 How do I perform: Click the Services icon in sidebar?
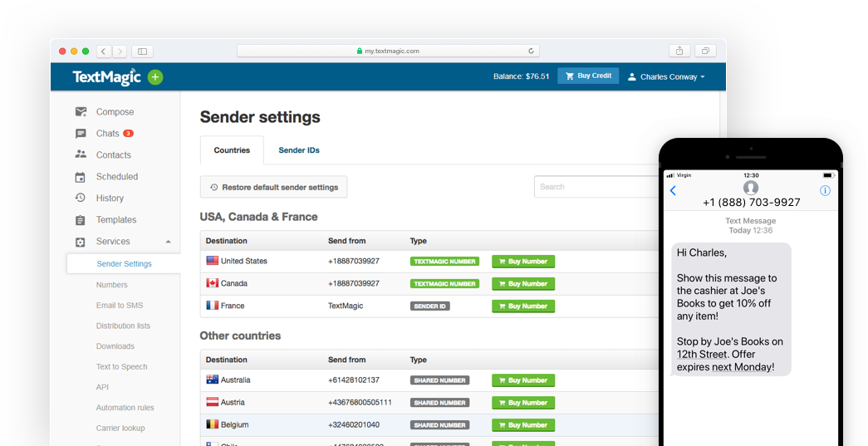81,242
